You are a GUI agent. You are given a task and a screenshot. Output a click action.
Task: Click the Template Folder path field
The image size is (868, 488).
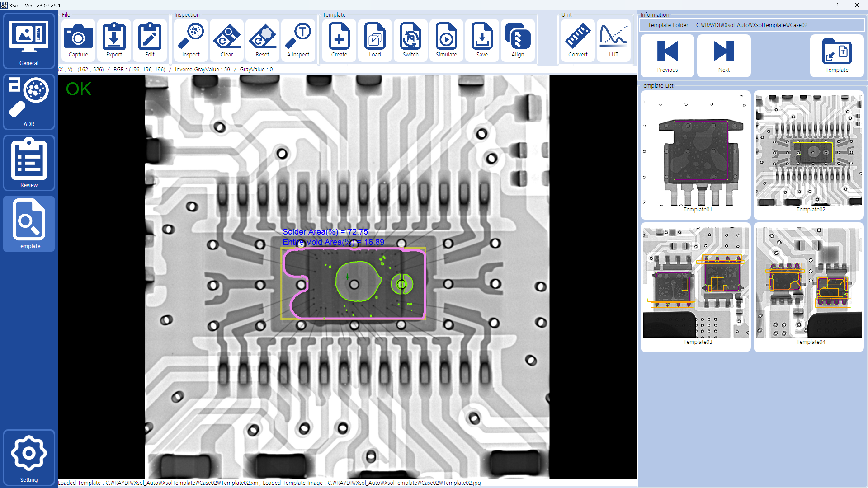[751, 25]
